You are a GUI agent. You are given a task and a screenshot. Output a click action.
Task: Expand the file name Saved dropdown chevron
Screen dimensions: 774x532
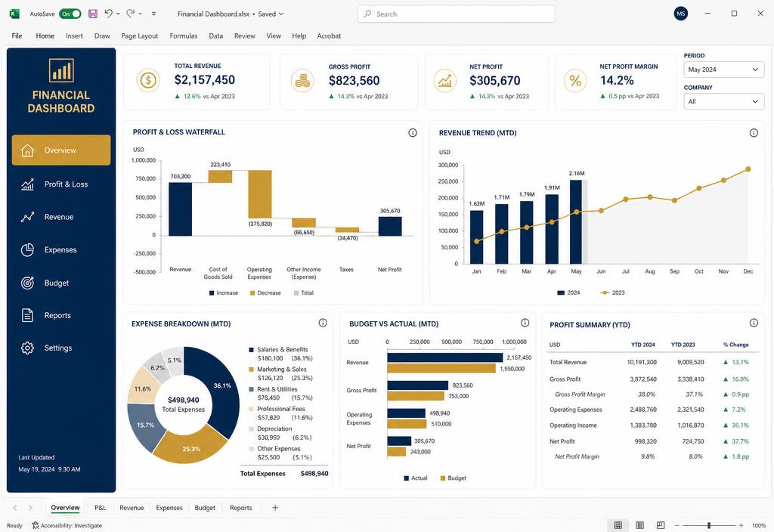281,14
